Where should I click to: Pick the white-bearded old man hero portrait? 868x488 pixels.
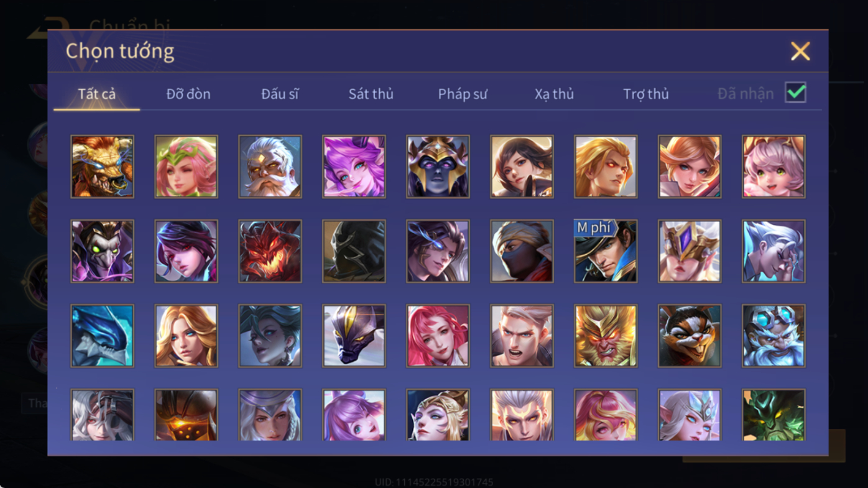point(270,167)
